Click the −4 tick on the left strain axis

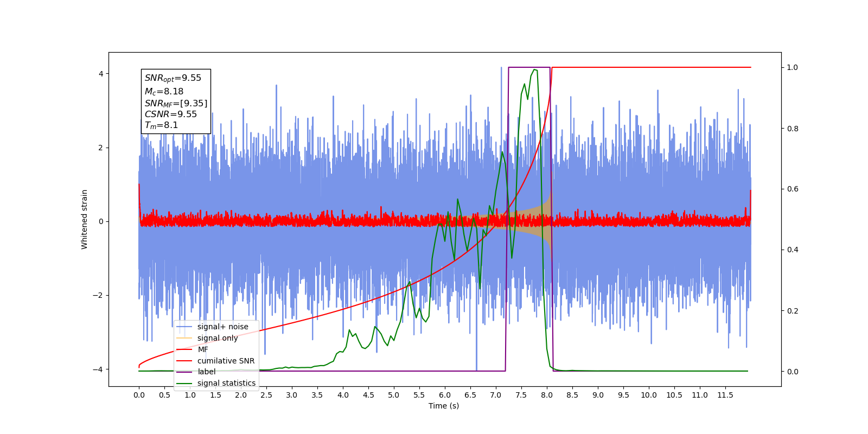(x=98, y=369)
